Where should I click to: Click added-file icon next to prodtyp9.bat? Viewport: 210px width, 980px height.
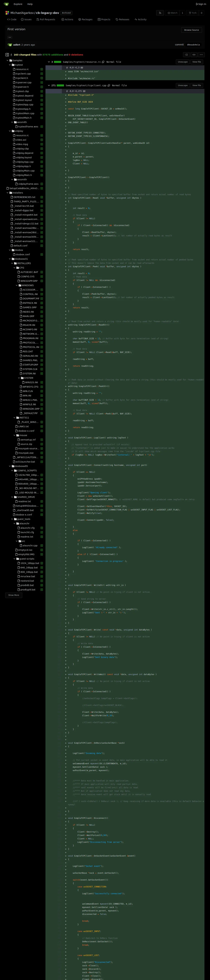tap(42, 590)
